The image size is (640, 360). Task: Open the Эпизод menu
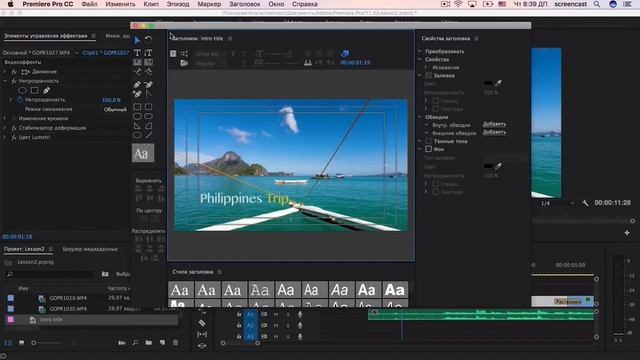[178, 4]
